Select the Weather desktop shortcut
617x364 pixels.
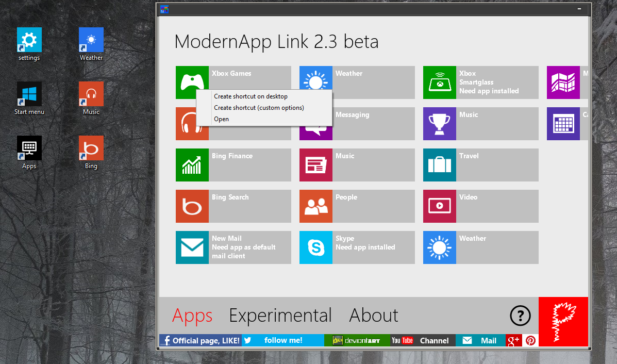(91, 44)
